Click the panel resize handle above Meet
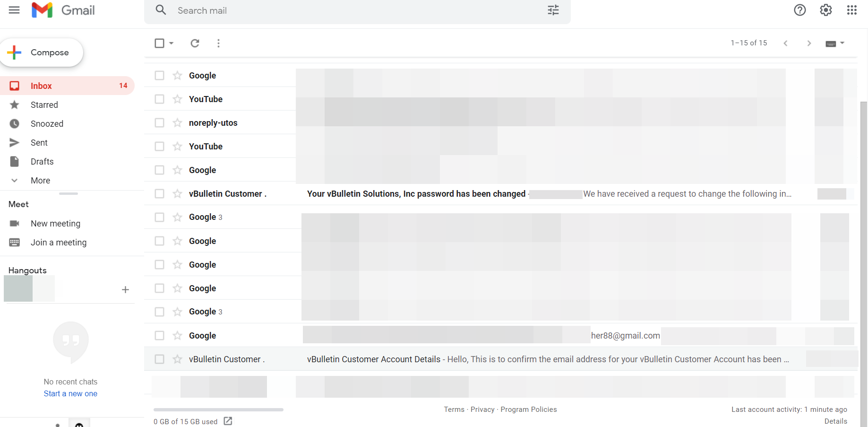This screenshot has height=427, width=868. [69, 193]
